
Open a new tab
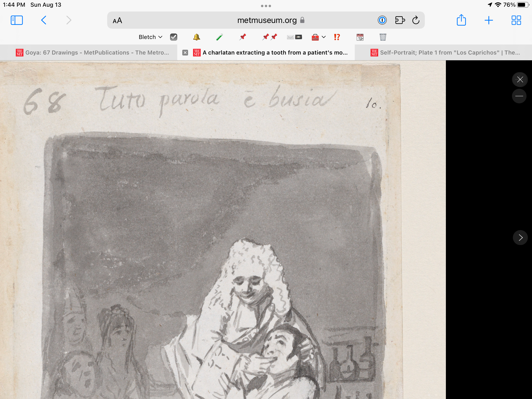488,20
